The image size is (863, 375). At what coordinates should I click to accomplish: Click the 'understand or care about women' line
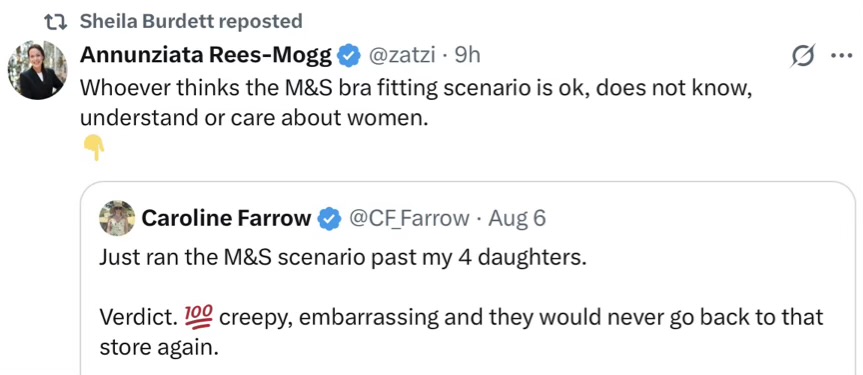click(254, 117)
